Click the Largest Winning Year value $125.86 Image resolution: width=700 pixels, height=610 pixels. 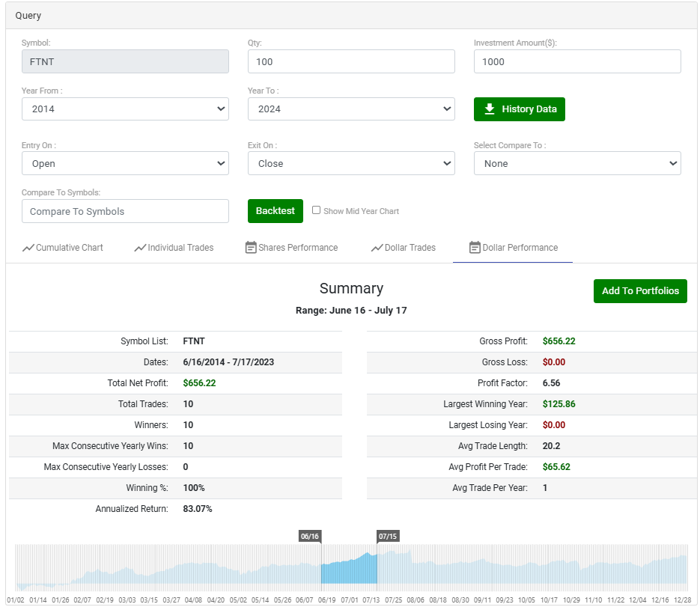[x=559, y=404]
